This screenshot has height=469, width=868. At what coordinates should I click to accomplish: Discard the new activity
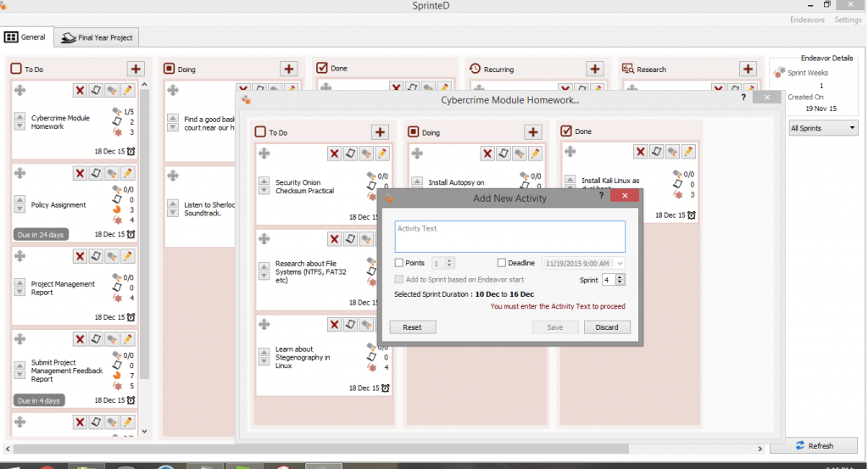click(607, 327)
